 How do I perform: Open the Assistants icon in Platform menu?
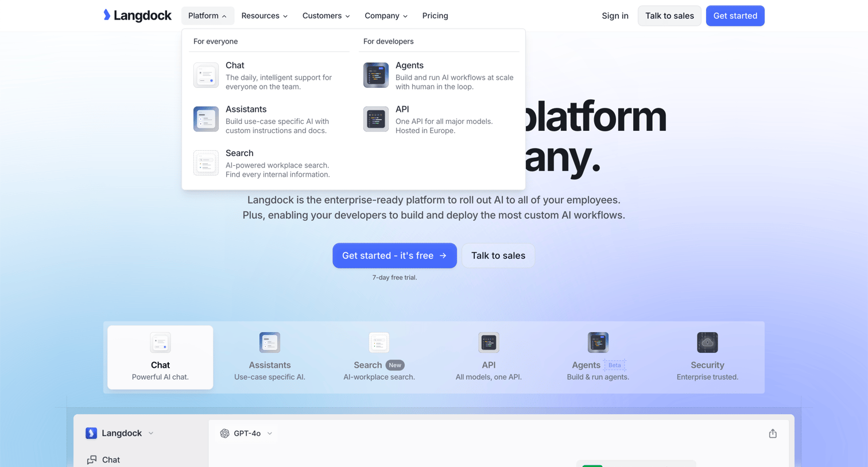pos(206,119)
